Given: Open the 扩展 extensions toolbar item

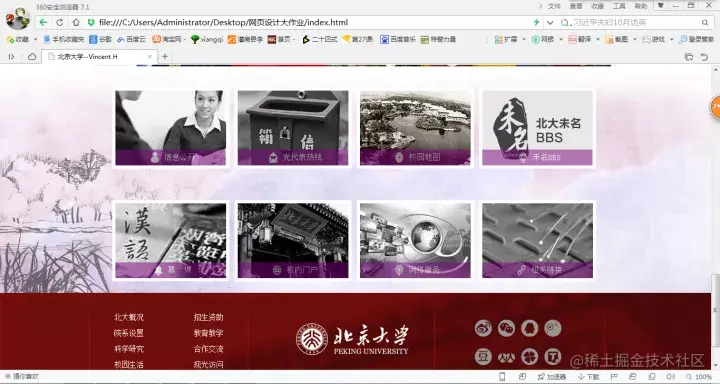Looking at the screenshot, I should pos(506,40).
